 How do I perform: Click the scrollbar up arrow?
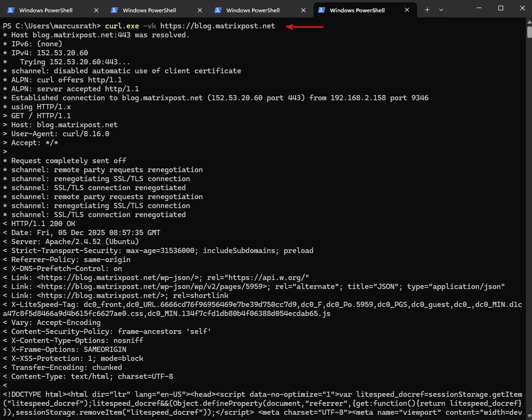click(529, 22)
